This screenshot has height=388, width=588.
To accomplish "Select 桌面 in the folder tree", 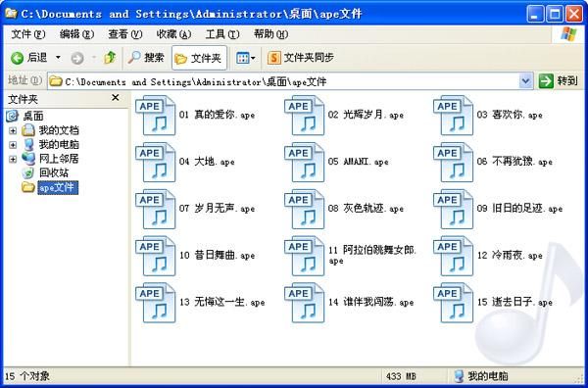I will point(33,117).
